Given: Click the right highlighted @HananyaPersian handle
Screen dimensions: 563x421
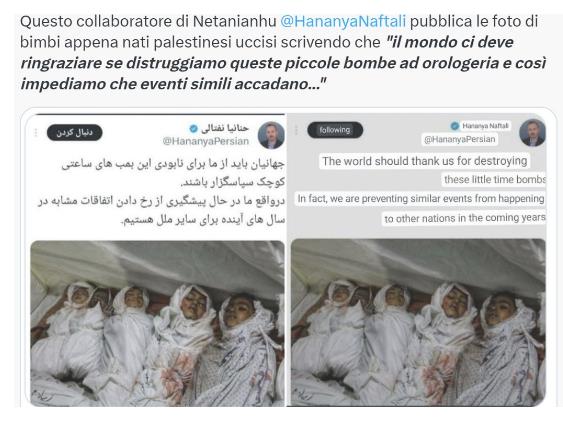Looking at the screenshot, I should click(460, 139).
